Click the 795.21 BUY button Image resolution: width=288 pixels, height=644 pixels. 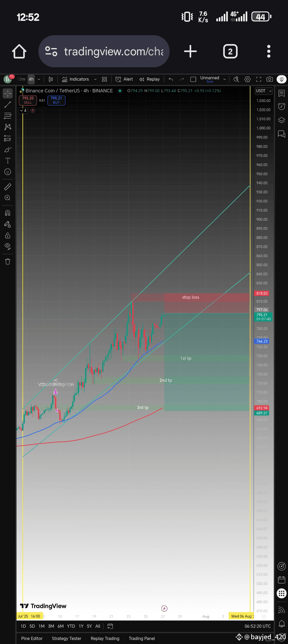coord(56,100)
